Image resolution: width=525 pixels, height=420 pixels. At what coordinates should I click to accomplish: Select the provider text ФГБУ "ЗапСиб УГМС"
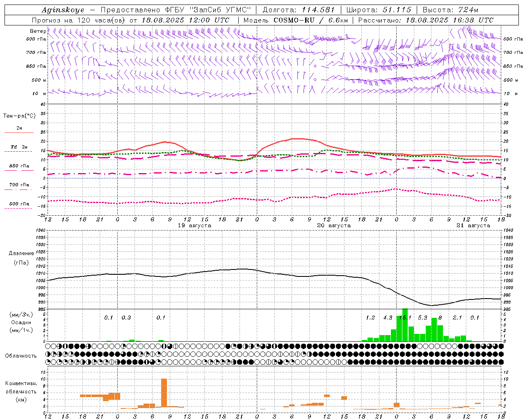tap(208, 10)
